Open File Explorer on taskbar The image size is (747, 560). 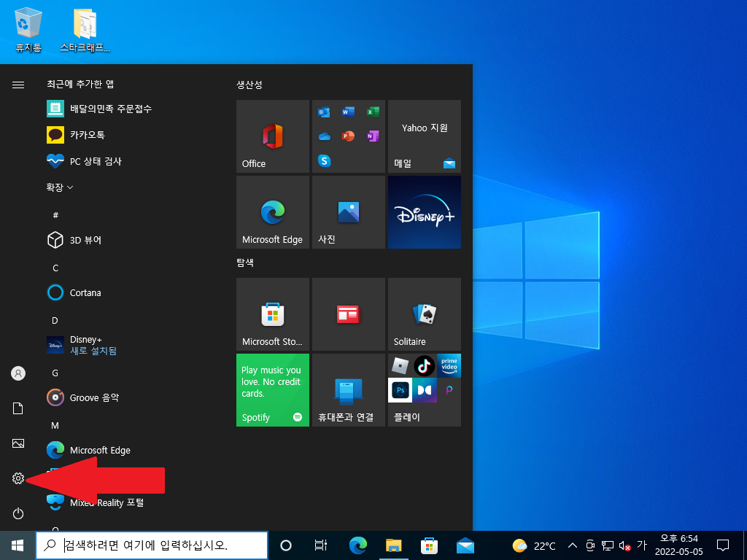(393, 545)
